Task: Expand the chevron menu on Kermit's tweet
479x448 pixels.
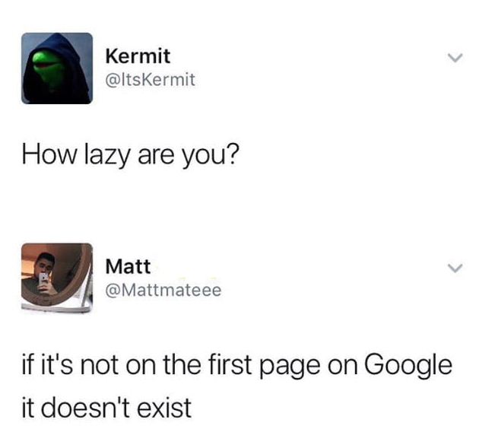Action: [455, 58]
